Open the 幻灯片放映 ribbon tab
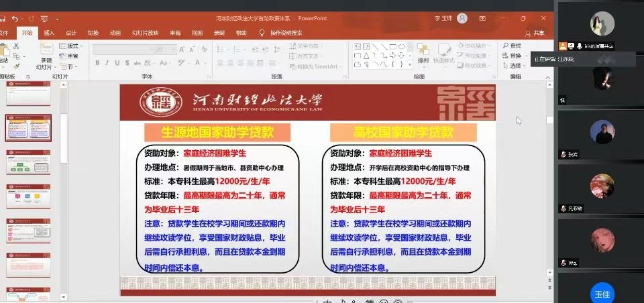 pyautogui.click(x=145, y=34)
